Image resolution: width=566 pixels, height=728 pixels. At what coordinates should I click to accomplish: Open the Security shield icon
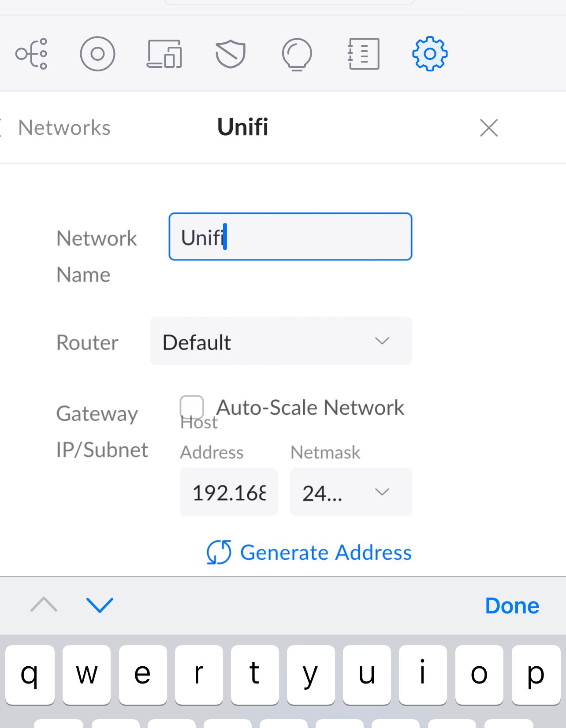(231, 54)
